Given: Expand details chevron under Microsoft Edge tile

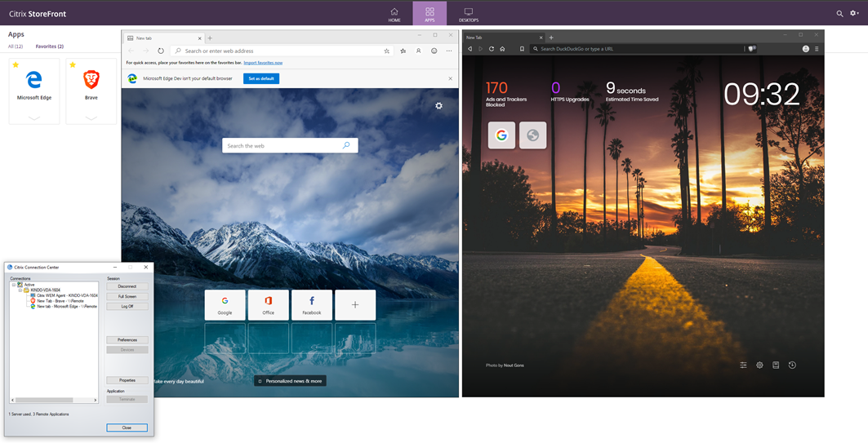Looking at the screenshot, I should coord(33,117).
